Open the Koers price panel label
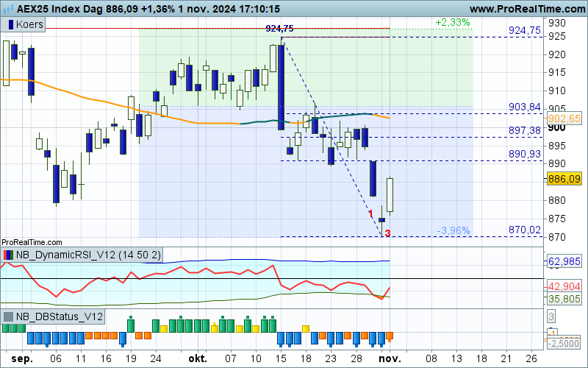The image size is (588, 368). coord(30,24)
